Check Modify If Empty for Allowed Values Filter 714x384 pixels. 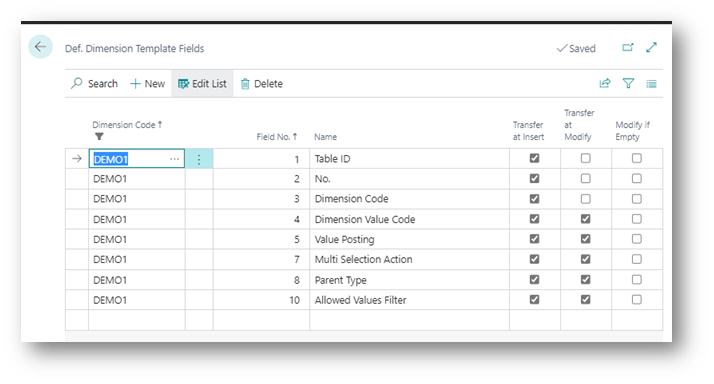(637, 300)
